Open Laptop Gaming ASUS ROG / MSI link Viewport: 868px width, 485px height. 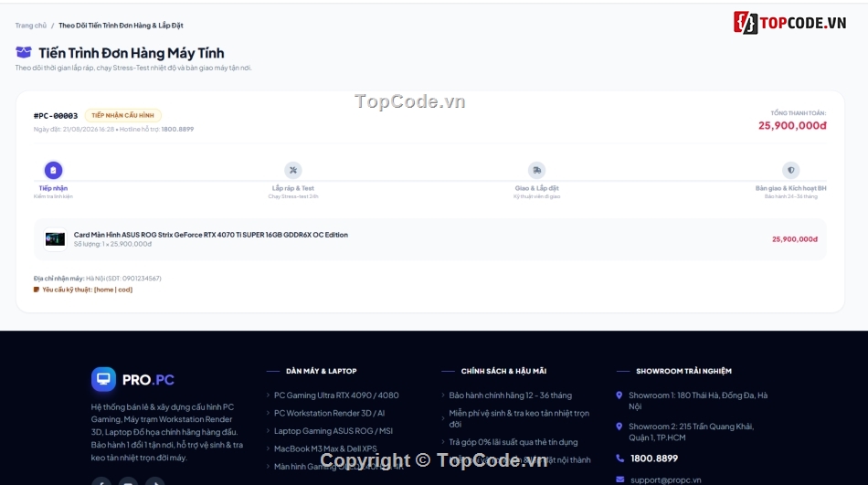click(x=333, y=431)
